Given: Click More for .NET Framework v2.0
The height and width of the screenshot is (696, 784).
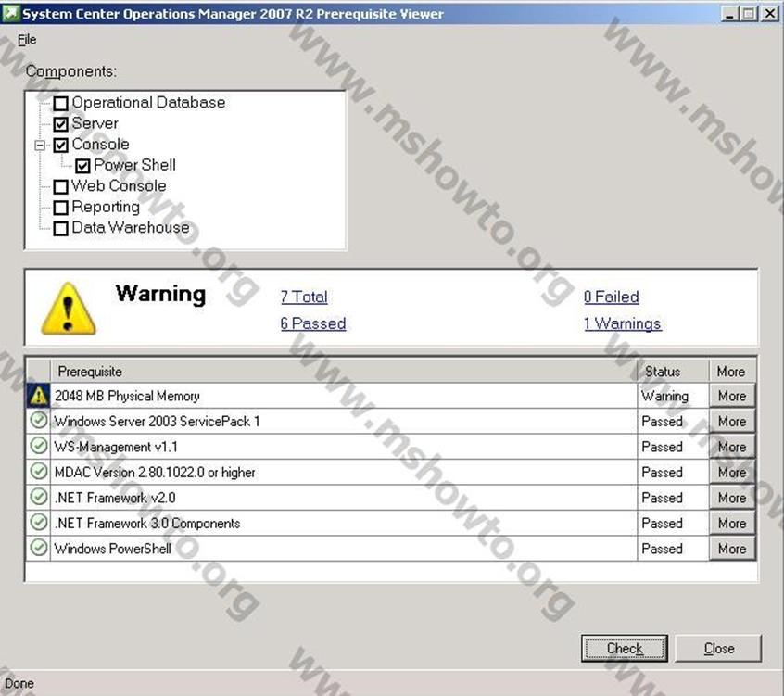Looking at the screenshot, I should (732, 498).
